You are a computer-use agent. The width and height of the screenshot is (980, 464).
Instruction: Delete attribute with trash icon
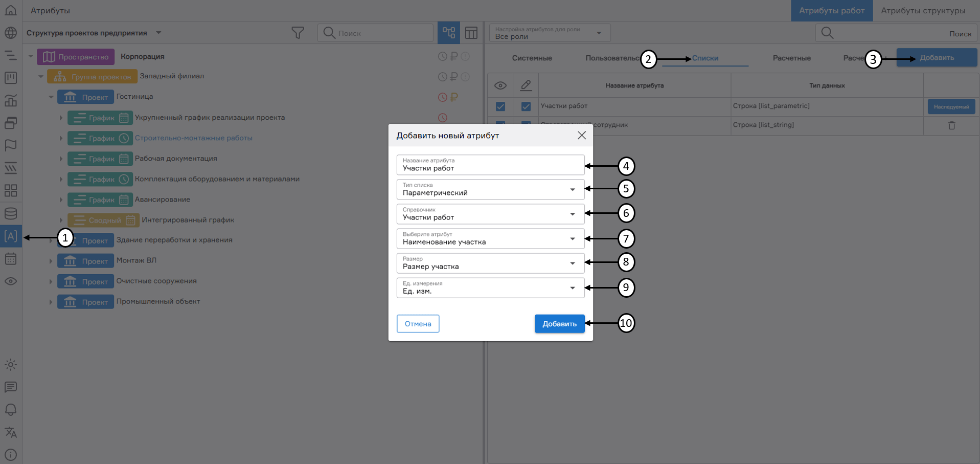[x=951, y=125]
